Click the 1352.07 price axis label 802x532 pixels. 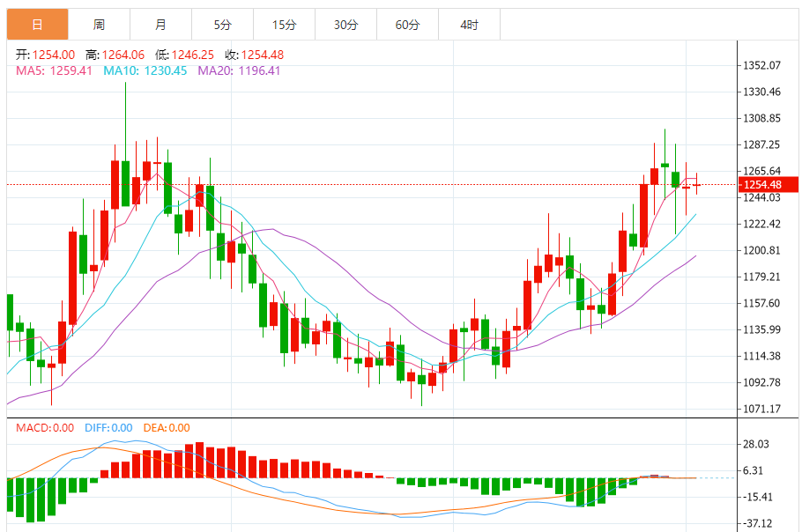pos(761,65)
